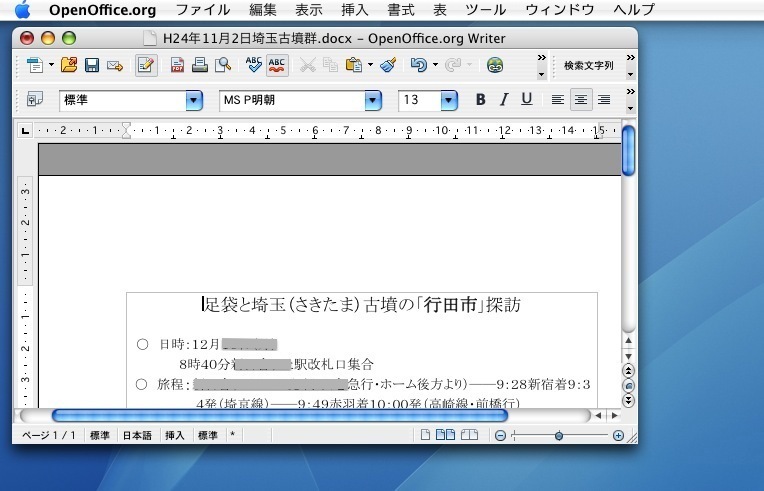Open the Apple menu
Viewport: 764px width, 491px height.
click(22, 9)
